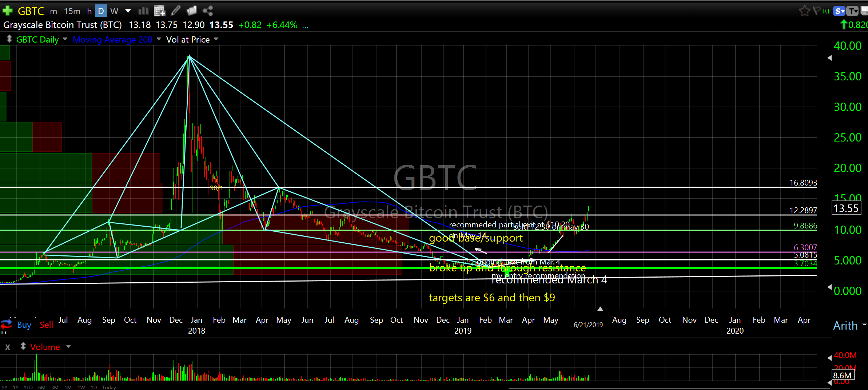Expand the Vol at Price dropdown
The height and width of the screenshot is (390, 868).
coord(216,39)
